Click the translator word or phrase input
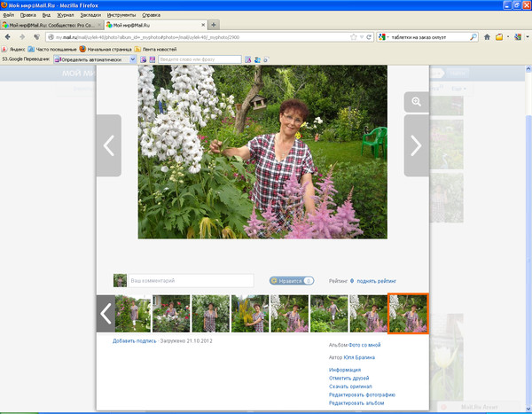532x414 pixels. click(199, 59)
